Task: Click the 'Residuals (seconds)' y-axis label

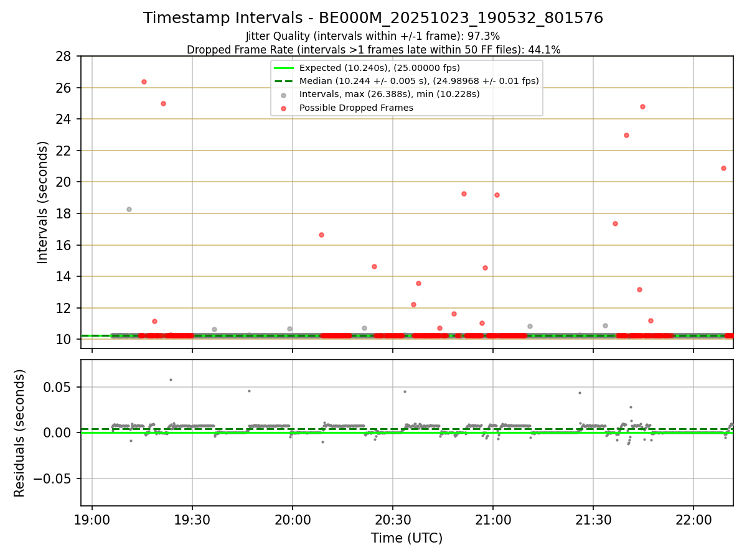Action: click(20, 433)
